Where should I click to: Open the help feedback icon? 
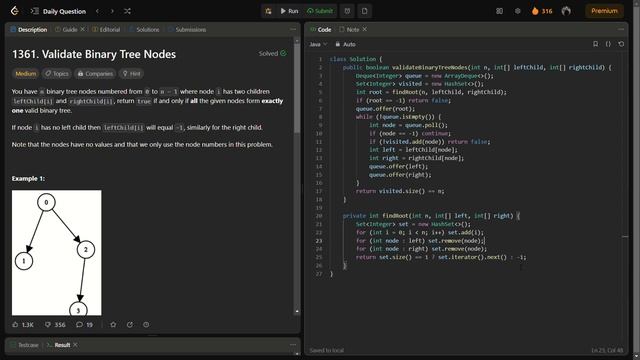point(146,324)
